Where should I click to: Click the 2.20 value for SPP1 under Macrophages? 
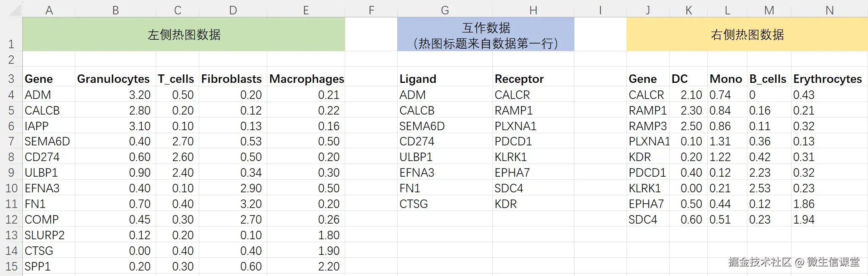328,266
